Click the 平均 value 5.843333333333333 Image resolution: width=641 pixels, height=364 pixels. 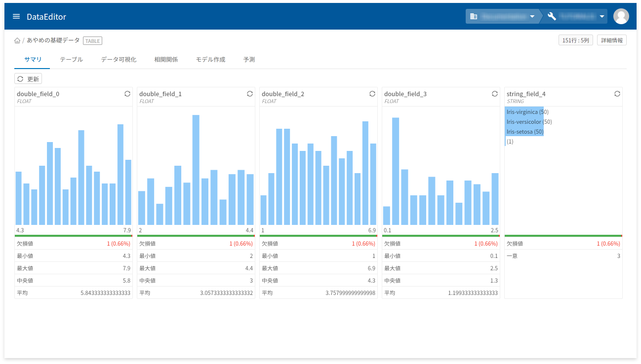105,293
